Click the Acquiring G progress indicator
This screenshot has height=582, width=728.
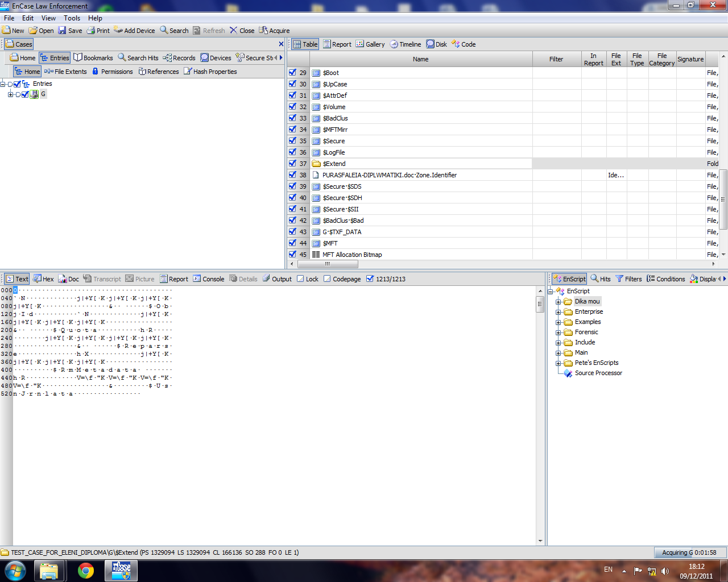(x=691, y=552)
